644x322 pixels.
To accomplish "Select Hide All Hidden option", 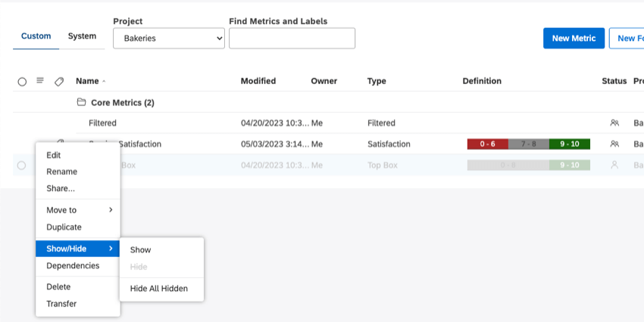I will [x=159, y=289].
